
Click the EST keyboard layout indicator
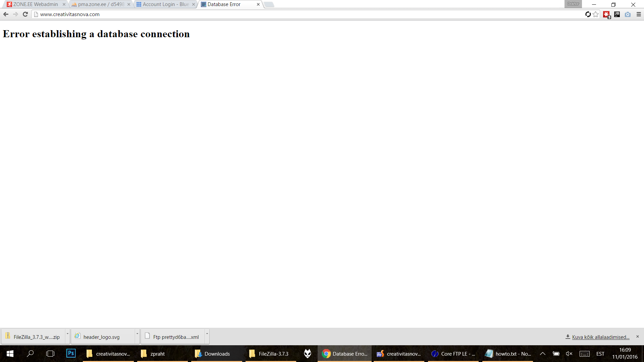tap(601, 353)
